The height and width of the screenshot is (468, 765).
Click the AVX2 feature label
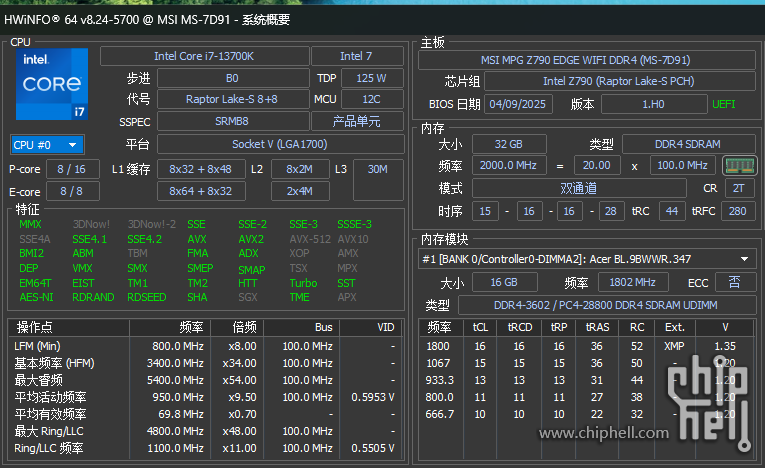(251, 239)
